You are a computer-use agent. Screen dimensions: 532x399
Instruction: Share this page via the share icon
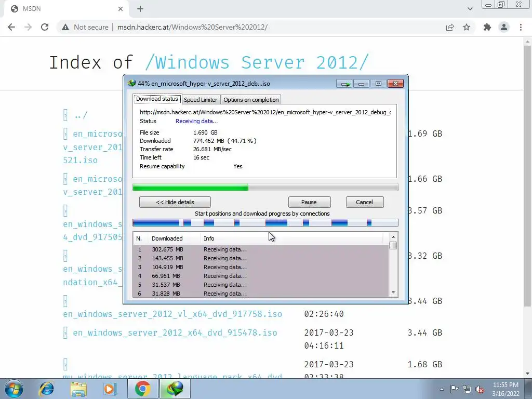tap(450, 27)
